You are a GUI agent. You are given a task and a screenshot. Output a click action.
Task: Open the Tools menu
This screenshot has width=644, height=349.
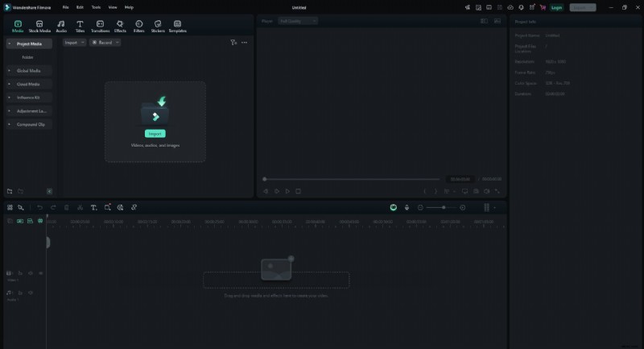coord(96,6)
